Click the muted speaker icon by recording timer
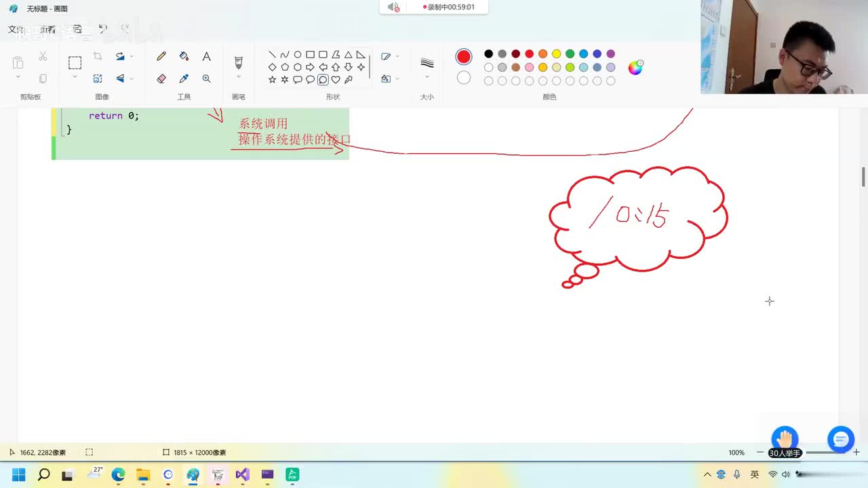Viewport: 868px width, 488px height. (x=393, y=7)
